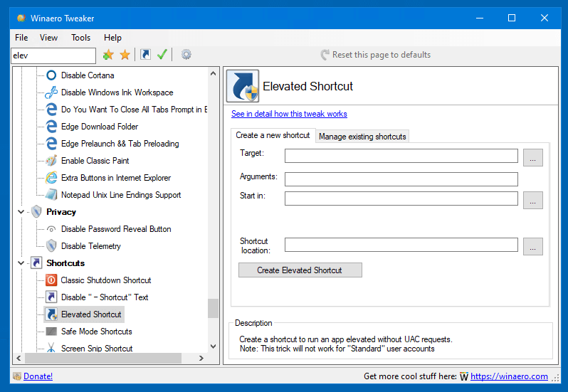568x392 pixels.
Task: Select Disable Telemetry tree item
Action: [x=91, y=246]
